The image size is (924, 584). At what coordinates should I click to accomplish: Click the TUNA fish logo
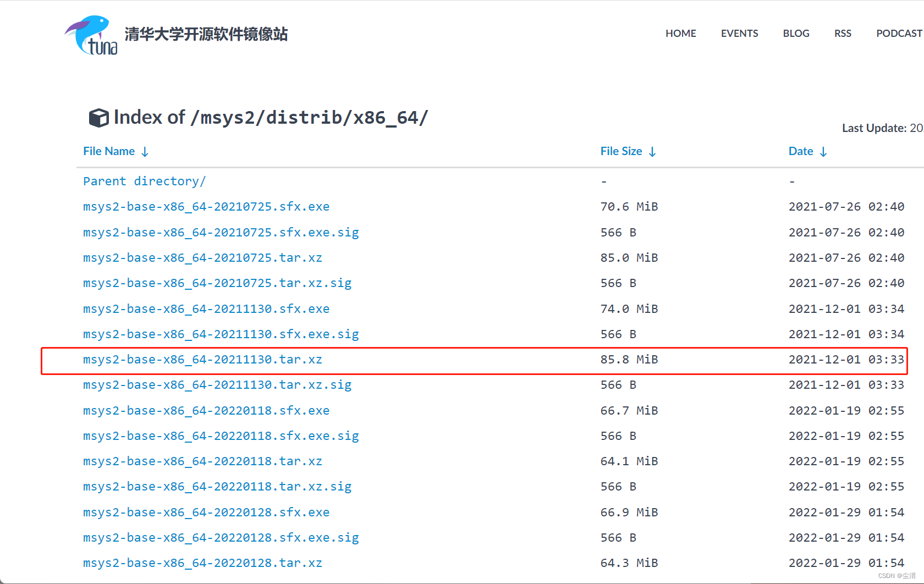coord(91,35)
